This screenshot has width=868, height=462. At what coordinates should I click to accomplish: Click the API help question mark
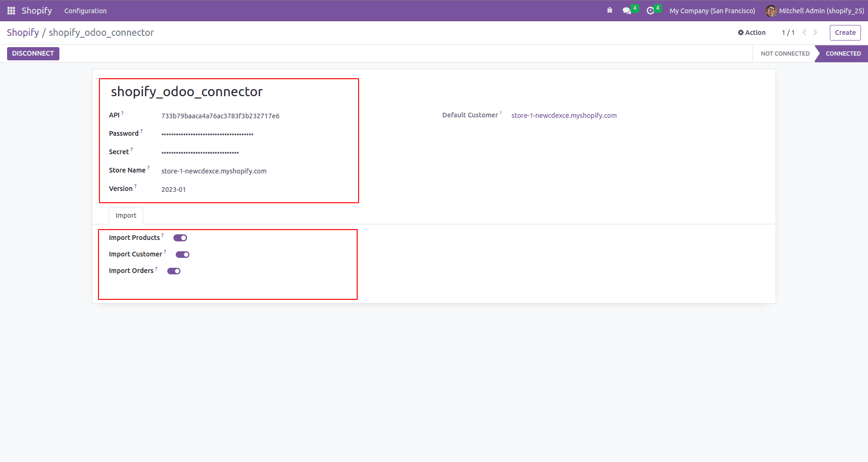click(123, 113)
